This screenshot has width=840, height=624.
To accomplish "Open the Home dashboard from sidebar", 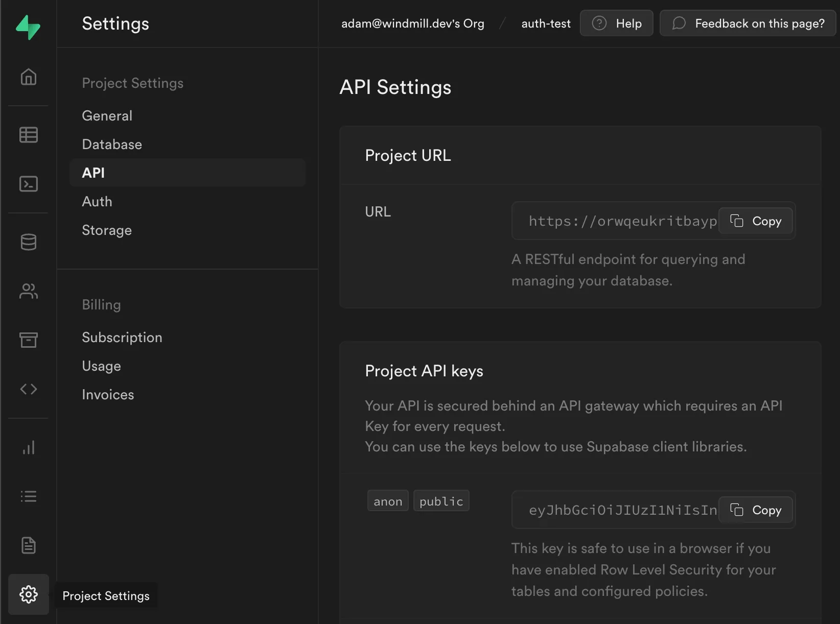I will point(28,77).
